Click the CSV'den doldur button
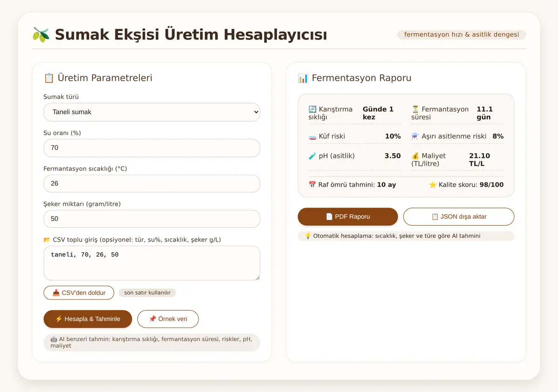 click(79, 293)
